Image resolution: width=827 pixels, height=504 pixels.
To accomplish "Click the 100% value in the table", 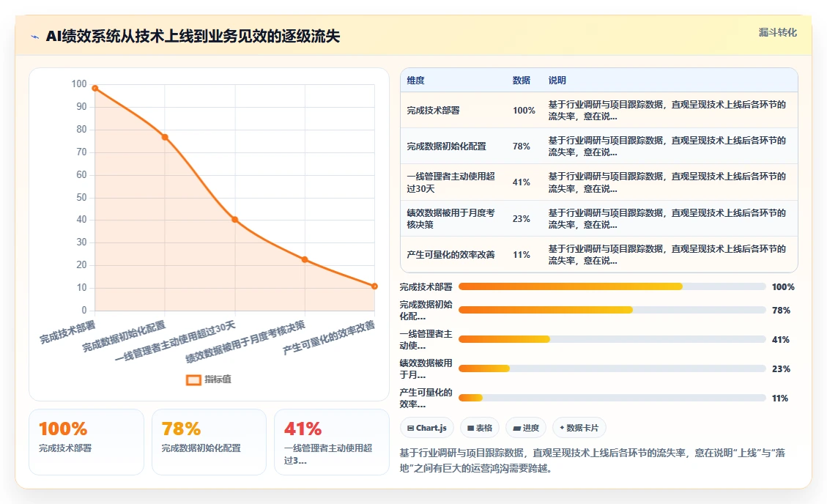I will point(524,110).
